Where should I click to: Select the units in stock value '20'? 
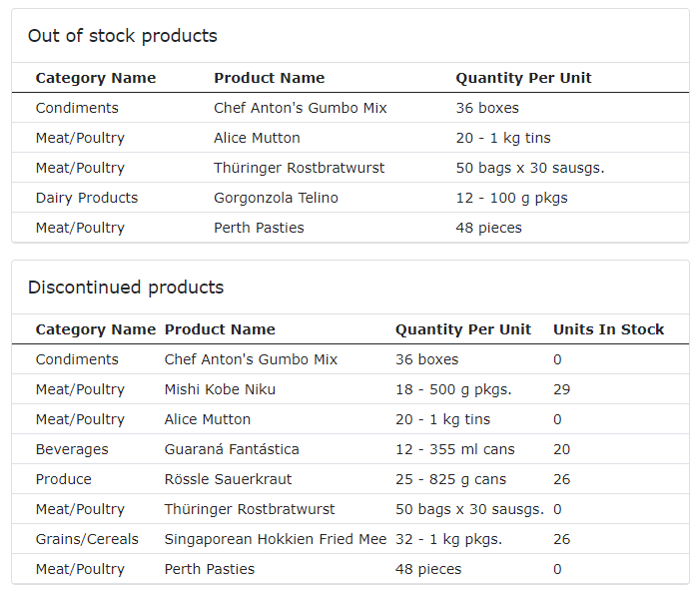(x=562, y=449)
